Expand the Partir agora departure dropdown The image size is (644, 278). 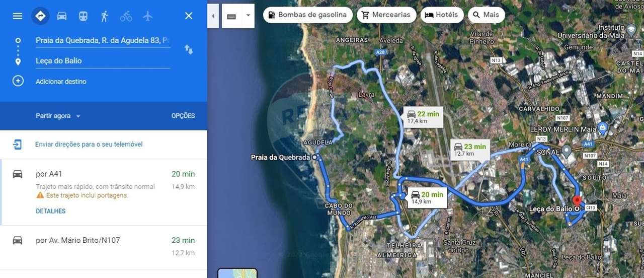[x=58, y=116]
